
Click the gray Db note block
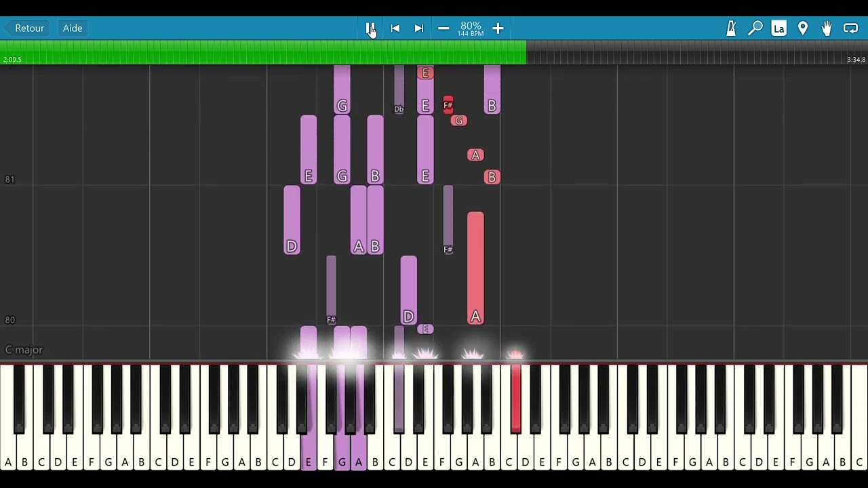(x=399, y=89)
